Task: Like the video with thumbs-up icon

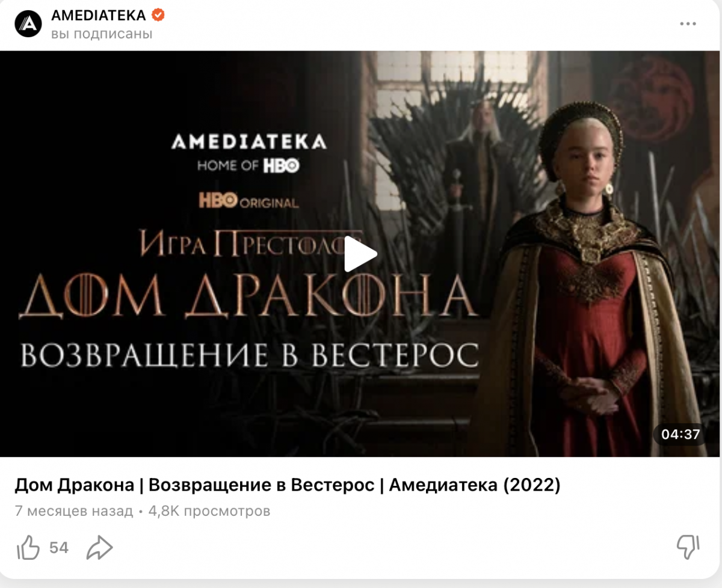Action: 28,547
